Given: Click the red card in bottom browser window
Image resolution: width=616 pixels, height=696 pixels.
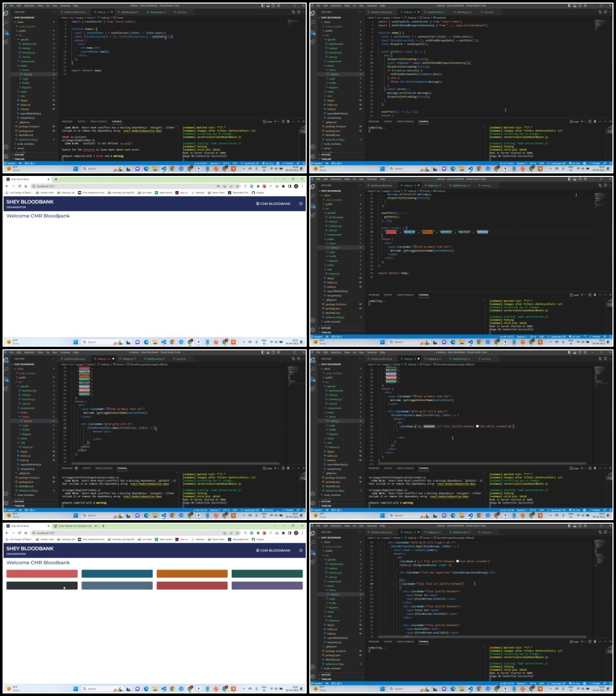Looking at the screenshot, I should 42,574.
